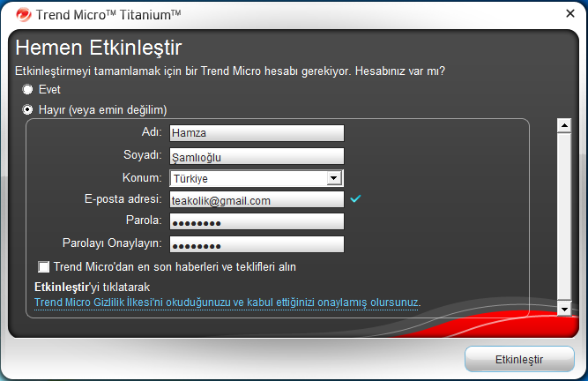Click the vertical scrollbar track
588x381 pixels.
[x=564, y=218]
